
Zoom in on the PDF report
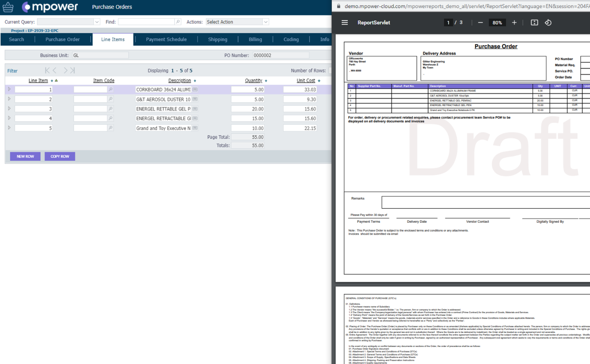pos(514,23)
